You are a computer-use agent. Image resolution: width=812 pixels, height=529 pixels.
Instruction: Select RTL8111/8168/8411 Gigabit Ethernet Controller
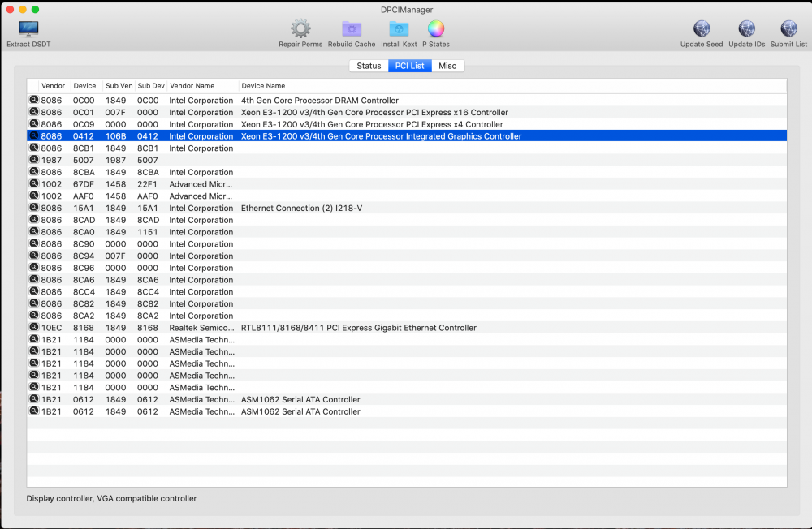[x=358, y=328]
